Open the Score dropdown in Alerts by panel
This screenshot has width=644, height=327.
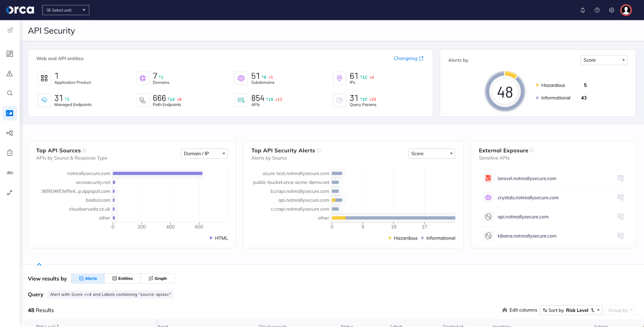click(x=603, y=60)
